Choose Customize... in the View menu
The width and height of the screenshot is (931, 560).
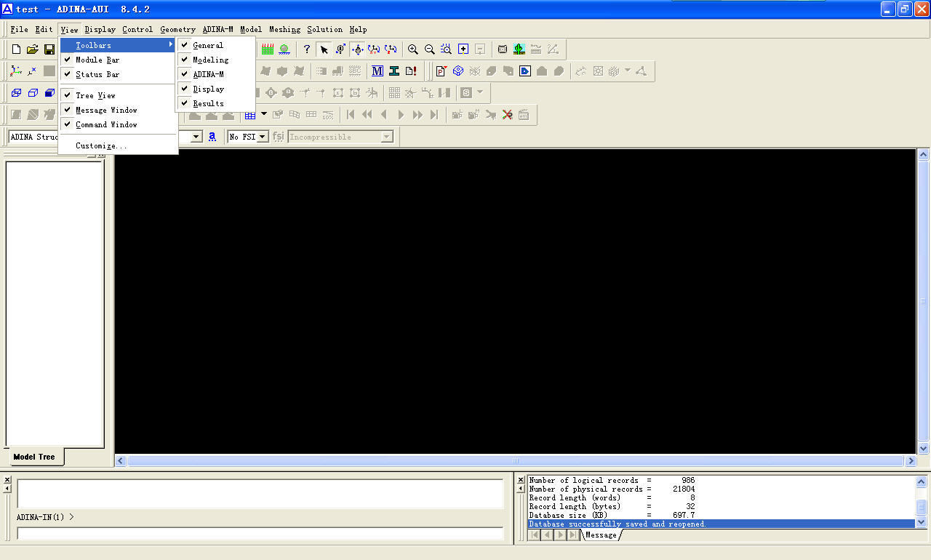click(118, 145)
